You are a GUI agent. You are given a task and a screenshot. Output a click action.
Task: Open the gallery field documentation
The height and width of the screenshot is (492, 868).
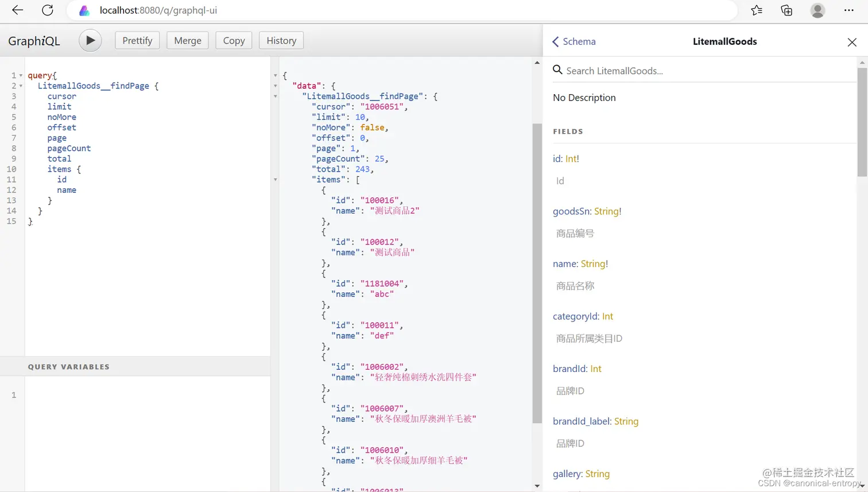click(x=567, y=474)
